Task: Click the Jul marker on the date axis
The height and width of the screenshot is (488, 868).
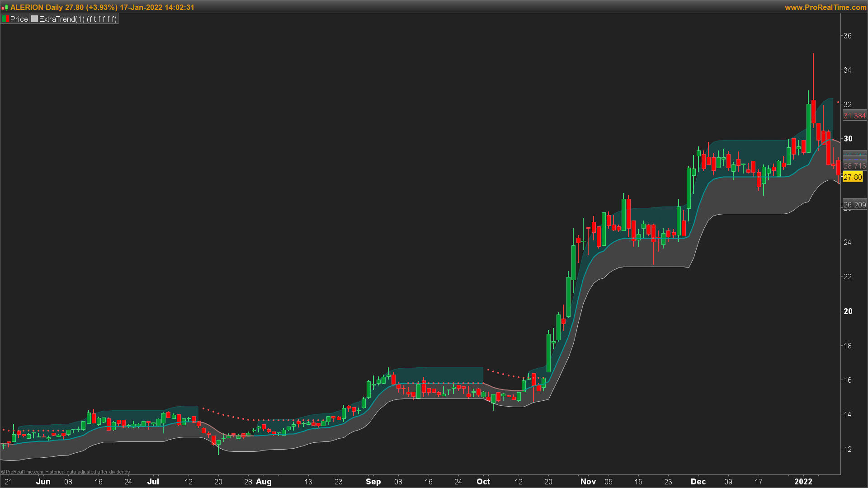Action: pyautogui.click(x=153, y=481)
